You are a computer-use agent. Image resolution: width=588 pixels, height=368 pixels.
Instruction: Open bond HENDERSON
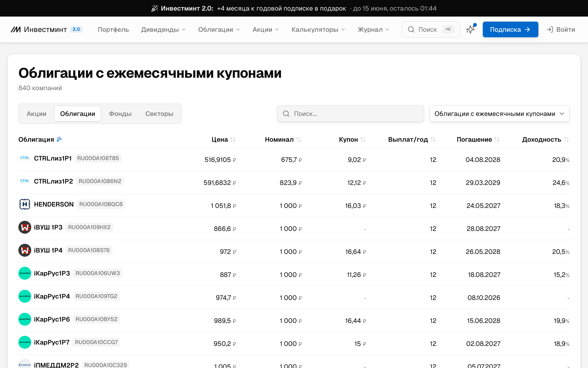click(54, 204)
